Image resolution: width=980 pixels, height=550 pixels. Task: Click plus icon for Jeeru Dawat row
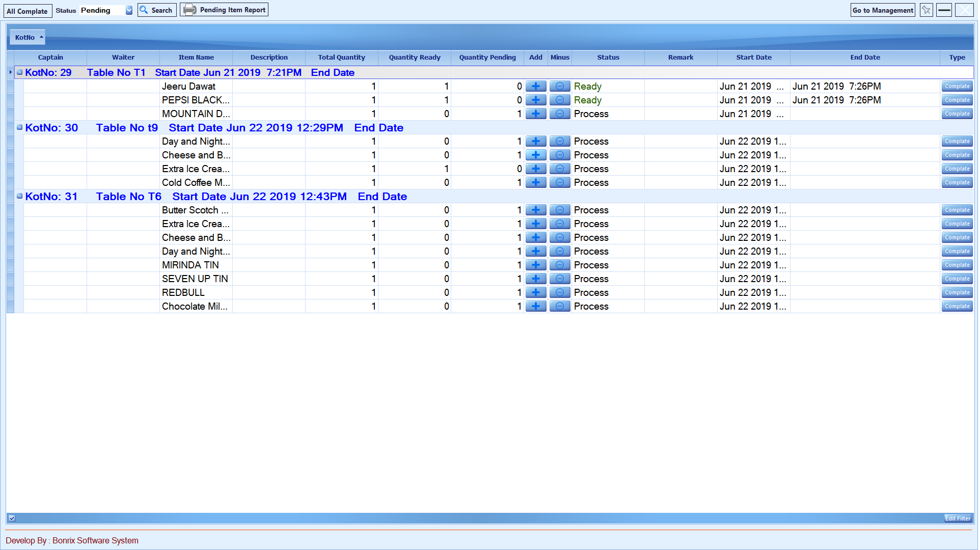(x=536, y=87)
